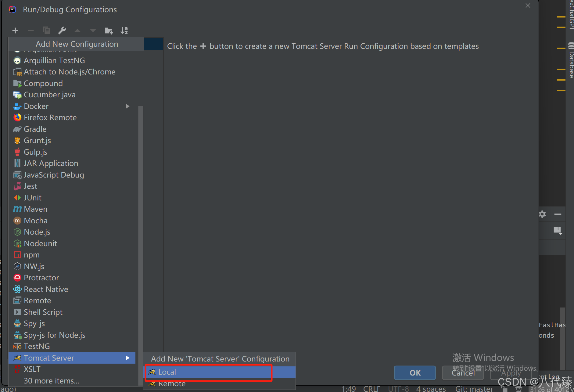Click Git: master branch widget

[x=474, y=389]
